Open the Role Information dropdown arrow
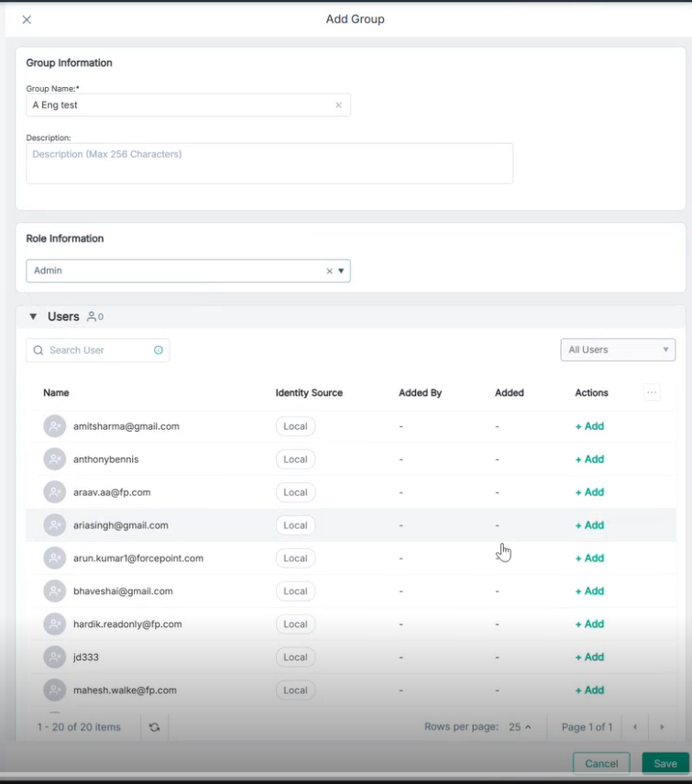692x784 pixels. tap(341, 271)
